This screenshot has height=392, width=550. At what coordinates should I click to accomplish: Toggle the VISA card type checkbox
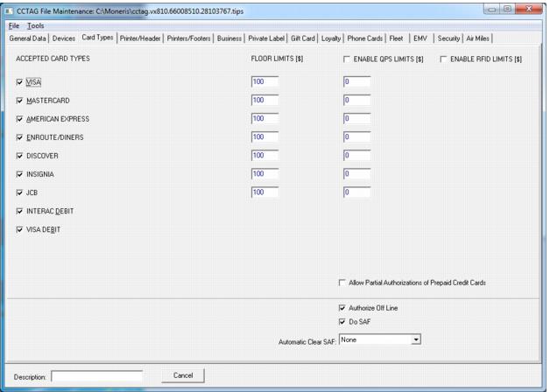tap(20, 81)
